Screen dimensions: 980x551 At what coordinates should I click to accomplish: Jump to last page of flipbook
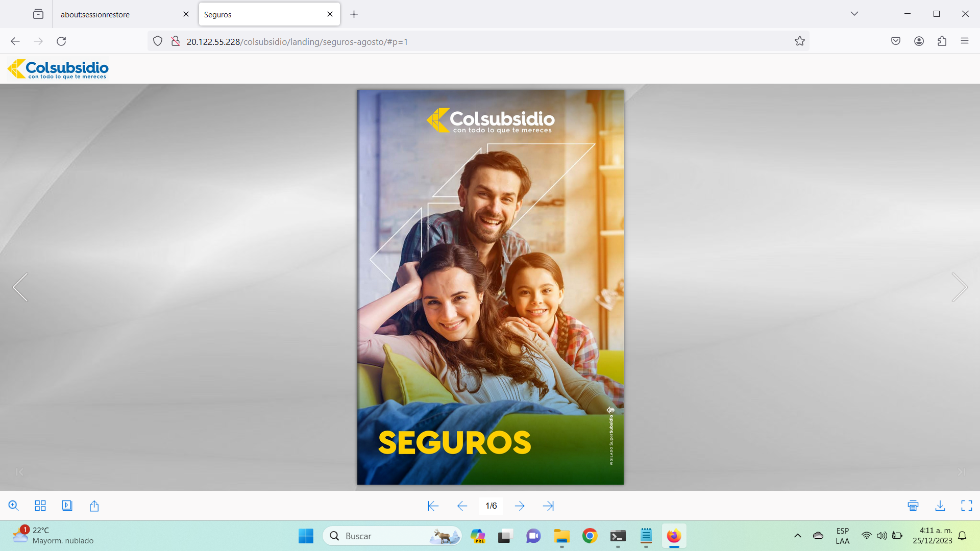pyautogui.click(x=548, y=506)
